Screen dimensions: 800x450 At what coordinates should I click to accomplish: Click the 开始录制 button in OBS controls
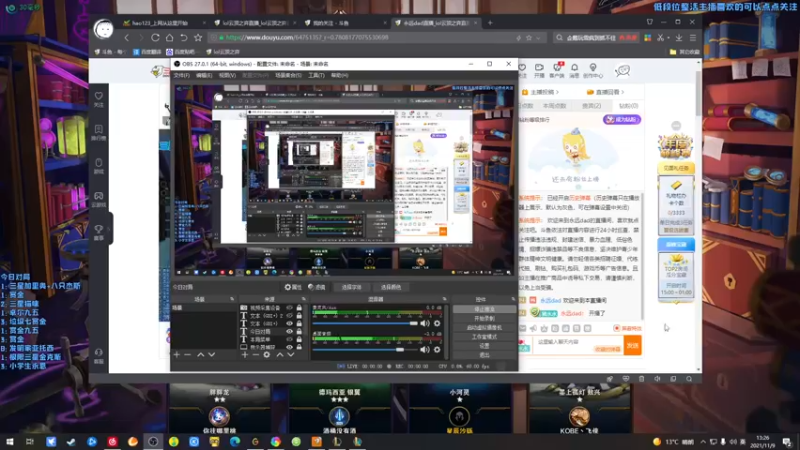point(484,318)
